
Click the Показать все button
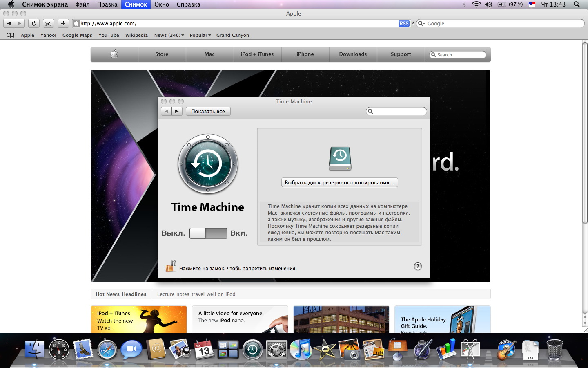pos(208,111)
